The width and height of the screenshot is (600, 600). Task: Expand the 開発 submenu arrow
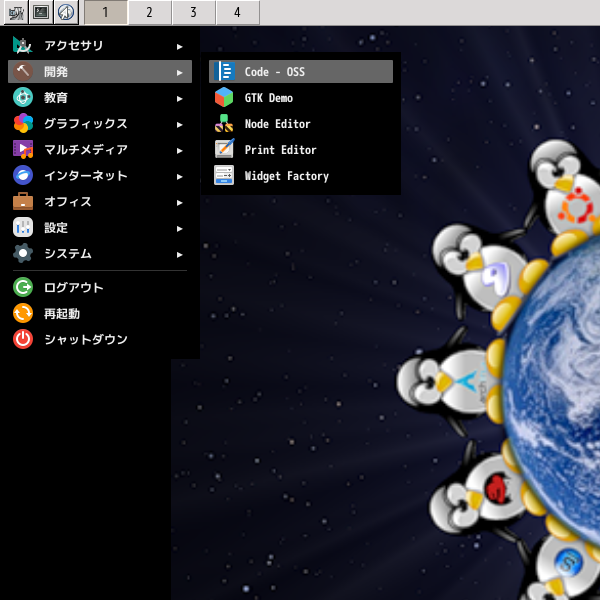(179, 73)
